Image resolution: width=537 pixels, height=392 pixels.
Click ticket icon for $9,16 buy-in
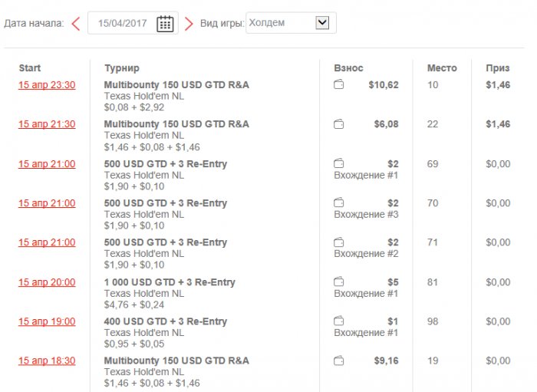pyautogui.click(x=338, y=361)
